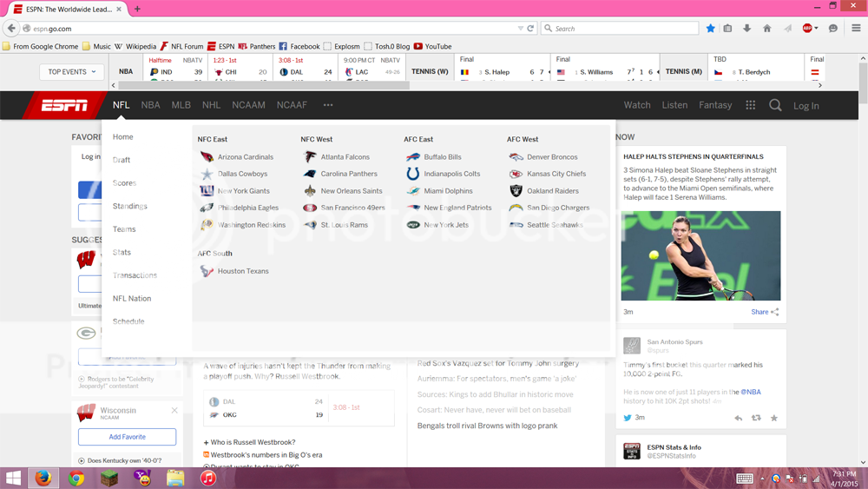Open the Firefox downloads arrow icon

click(746, 29)
